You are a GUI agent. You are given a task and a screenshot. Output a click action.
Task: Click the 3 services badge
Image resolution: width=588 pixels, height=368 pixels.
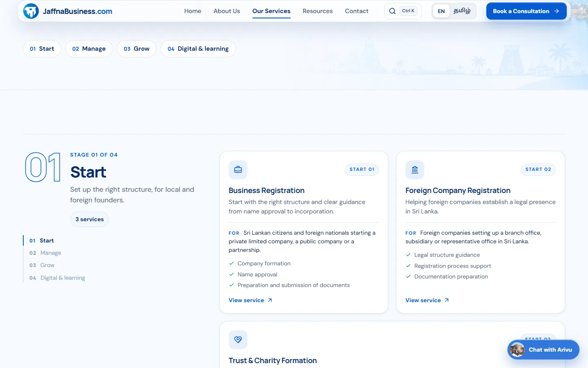(x=89, y=219)
